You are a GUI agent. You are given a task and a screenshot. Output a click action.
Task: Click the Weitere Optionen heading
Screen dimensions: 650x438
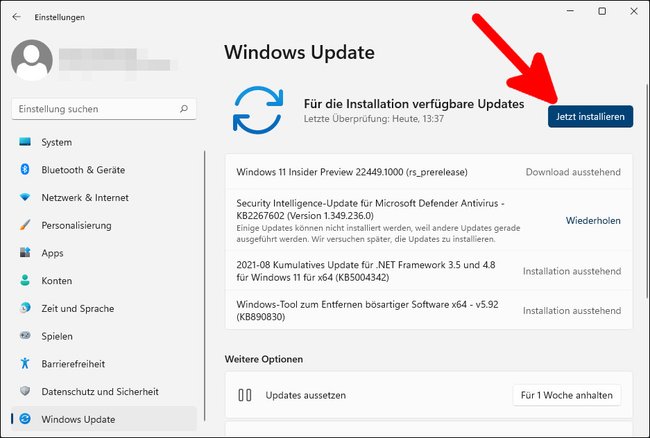264,359
